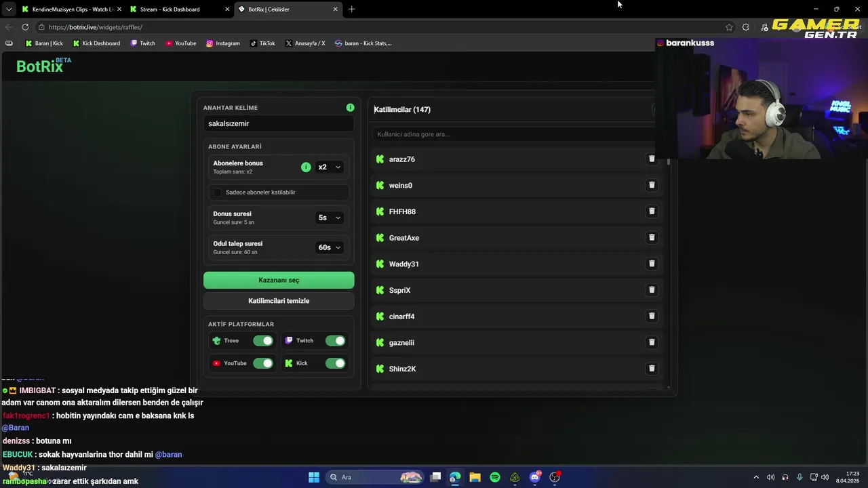The width and height of the screenshot is (868, 488).
Task: Click the BotRix logo
Action: click(43, 65)
